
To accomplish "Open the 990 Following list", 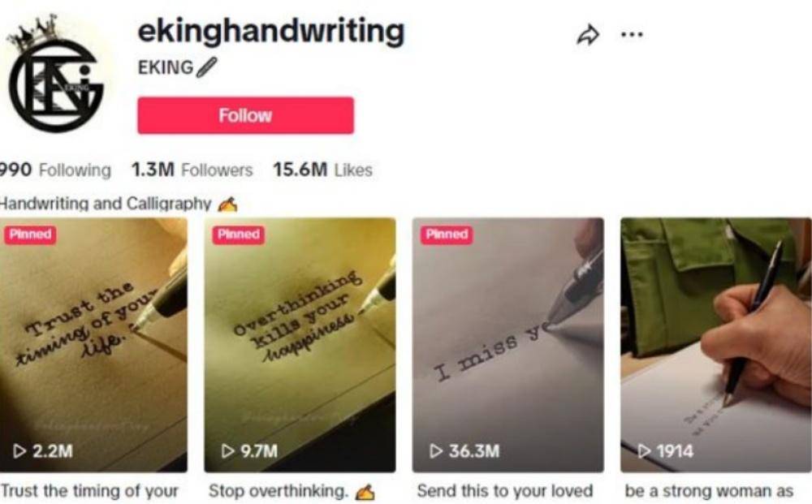I will pyautogui.click(x=54, y=170).
